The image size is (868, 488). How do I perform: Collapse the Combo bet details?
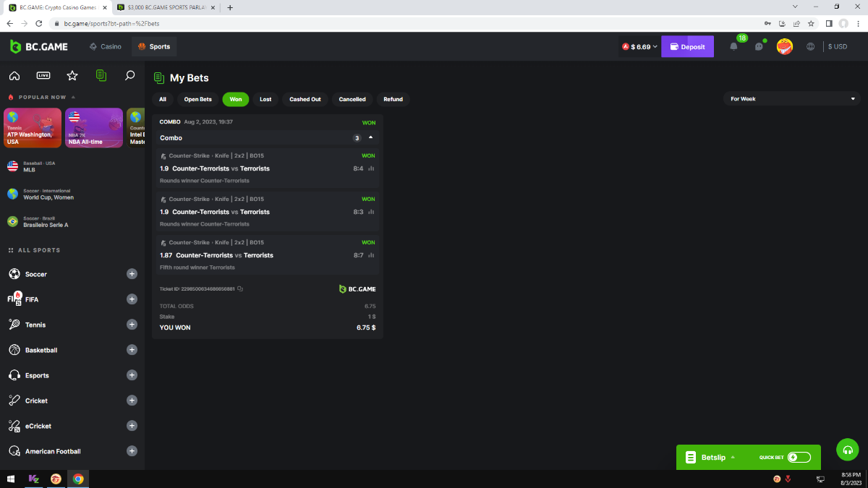coord(371,137)
